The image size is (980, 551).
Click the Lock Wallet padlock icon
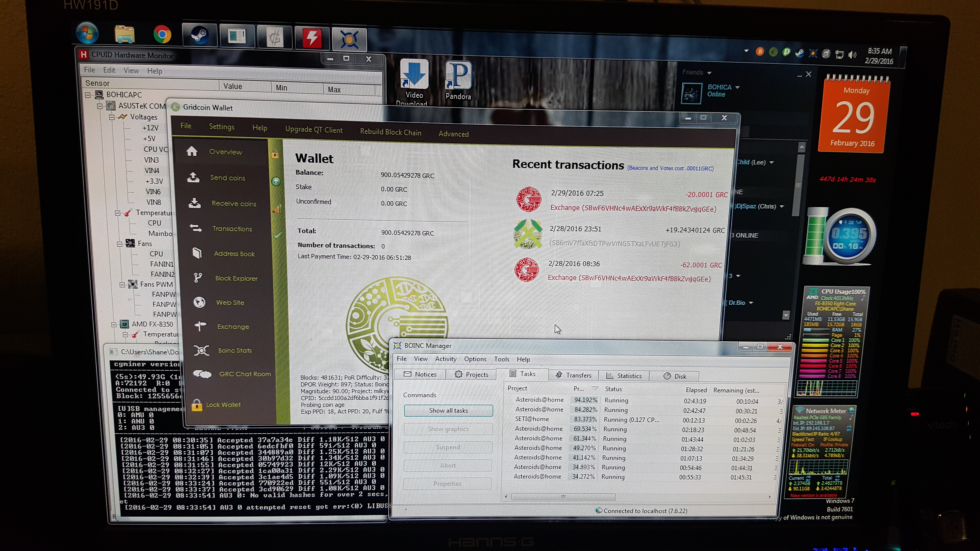(x=197, y=405)
